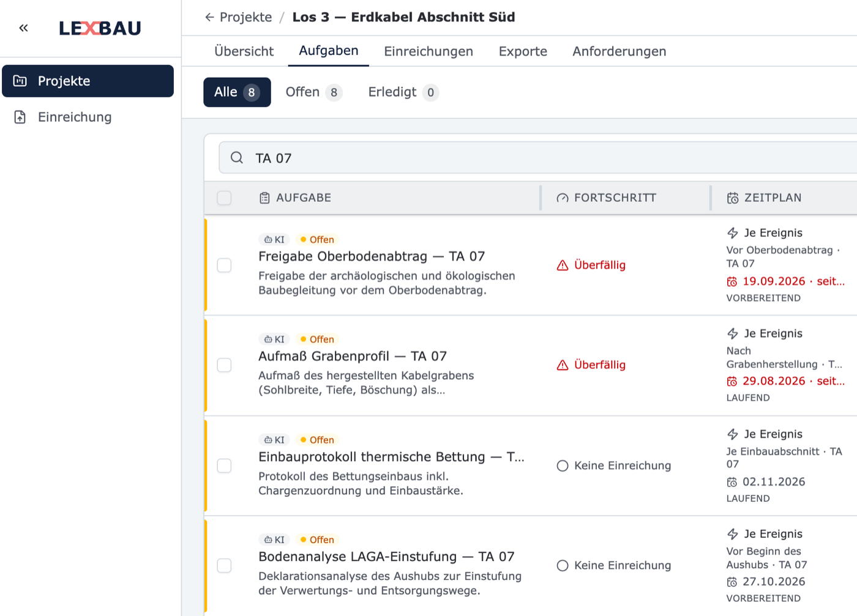Click circle icon beside Einbauprotokoll Keine Einreichung

(563, 466)
